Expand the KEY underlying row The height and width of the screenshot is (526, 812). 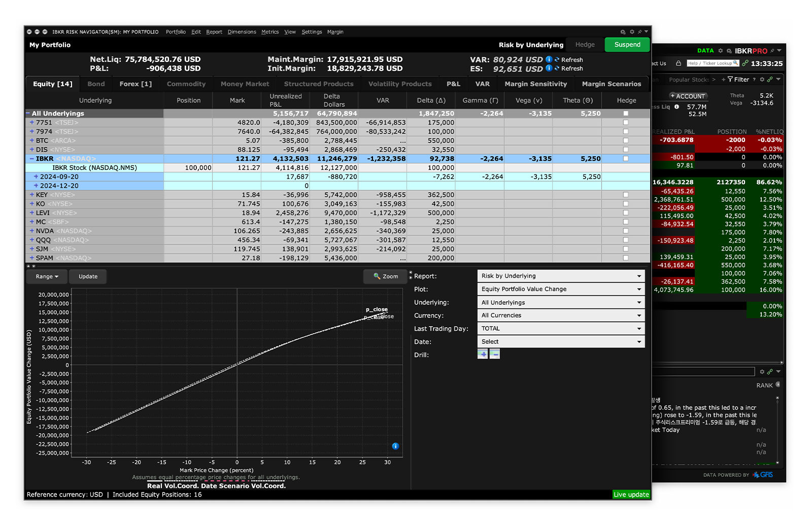click(x=32, y=195)
